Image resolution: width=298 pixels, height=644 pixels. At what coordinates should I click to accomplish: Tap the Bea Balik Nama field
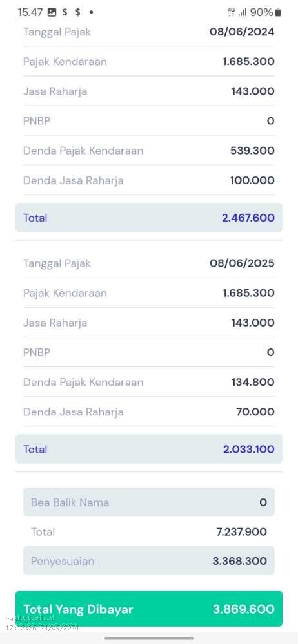(x=149, y=502)
